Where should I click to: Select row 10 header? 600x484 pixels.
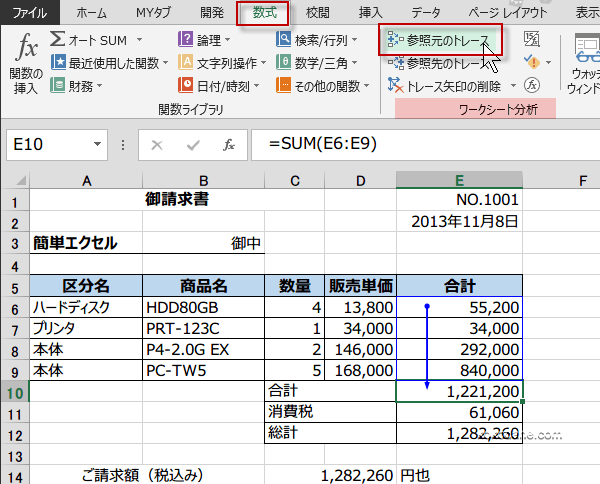(15, 391)
